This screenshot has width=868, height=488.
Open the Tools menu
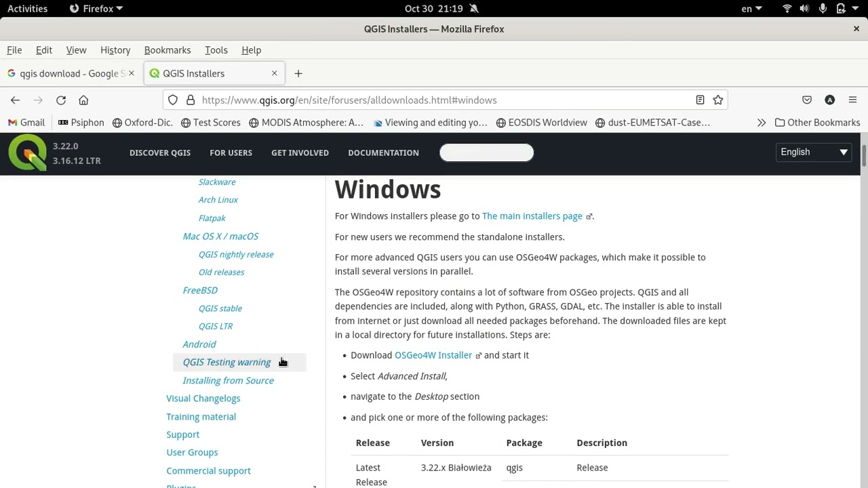216,50
